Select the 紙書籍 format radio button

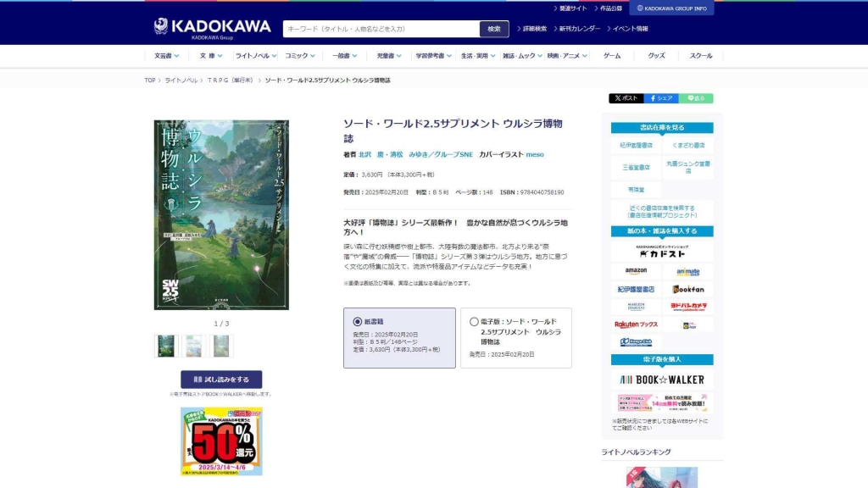pyautogui.click(x=356, y=322)
